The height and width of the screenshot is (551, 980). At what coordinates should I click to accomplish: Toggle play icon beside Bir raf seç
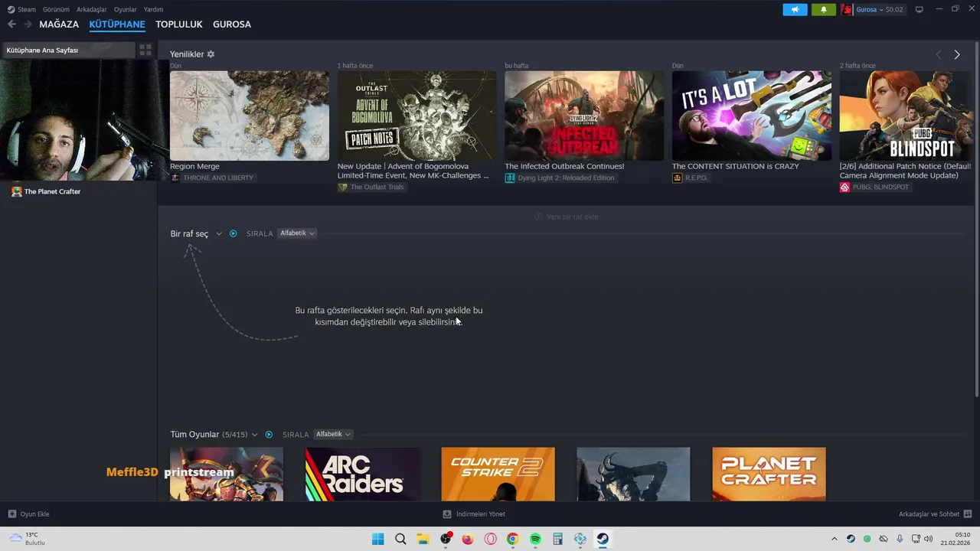[234, 233]
